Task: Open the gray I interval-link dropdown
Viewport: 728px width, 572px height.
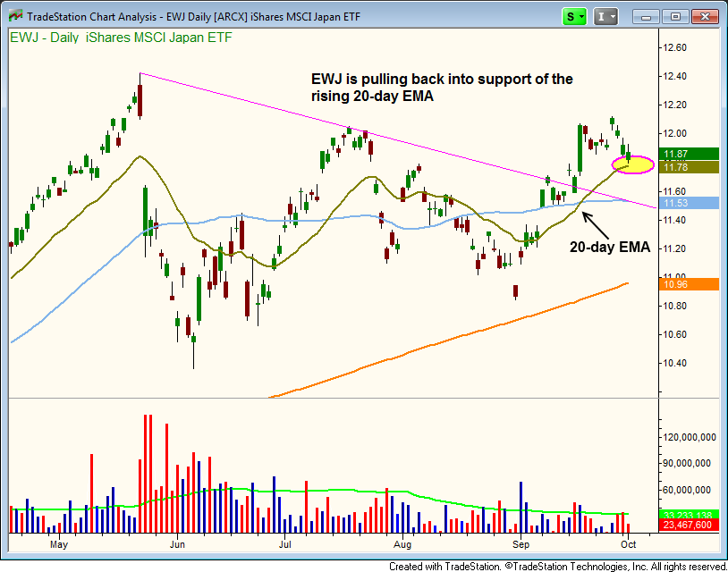Action: (x=606, y=16)
